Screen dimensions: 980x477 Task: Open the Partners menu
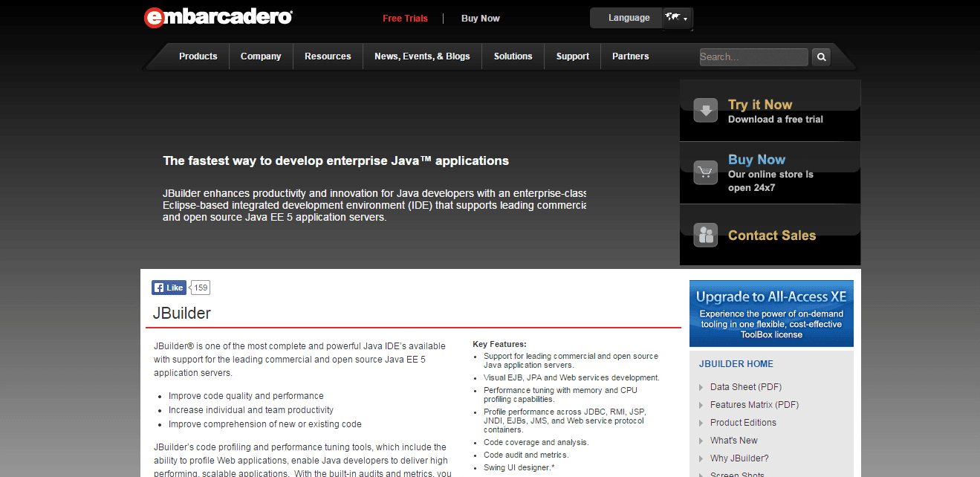coord(631,56)
